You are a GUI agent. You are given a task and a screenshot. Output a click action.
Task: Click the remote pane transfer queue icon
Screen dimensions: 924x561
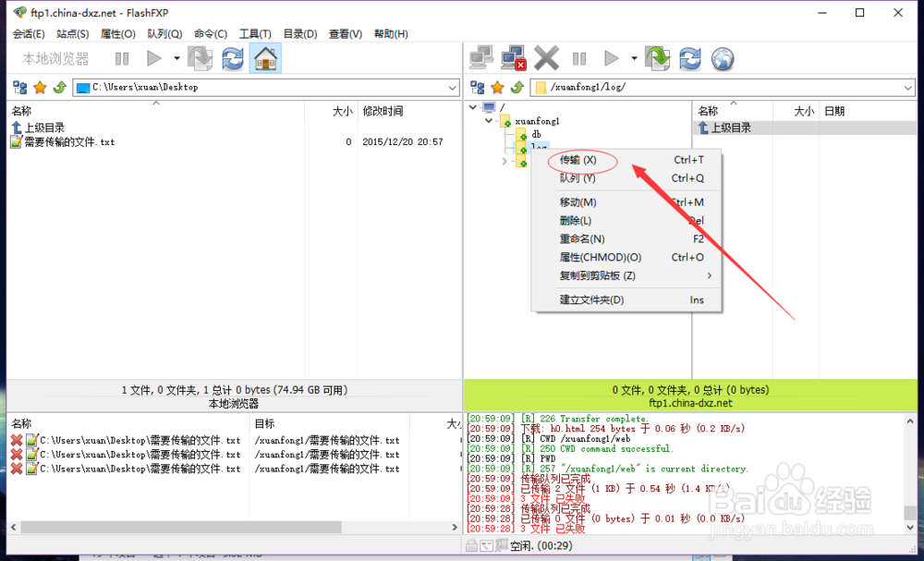point(658,58)
